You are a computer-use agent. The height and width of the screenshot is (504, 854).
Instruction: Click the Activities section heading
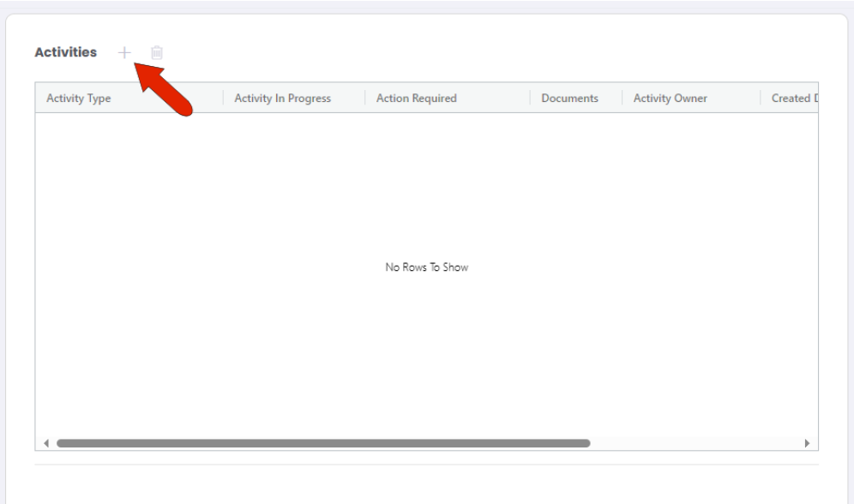pyautogui.click(x=65, y=52)
